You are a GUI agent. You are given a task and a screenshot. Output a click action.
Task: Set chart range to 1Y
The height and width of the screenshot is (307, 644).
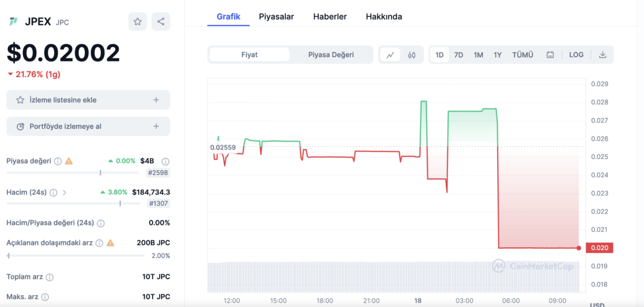pyautogui.click(x=498, y=55)
